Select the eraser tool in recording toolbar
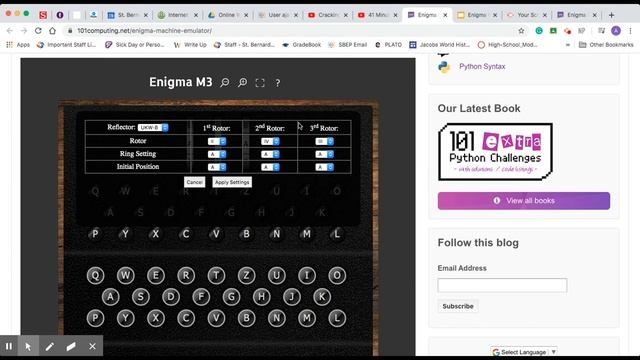640x360 pixels. [71, 346]
